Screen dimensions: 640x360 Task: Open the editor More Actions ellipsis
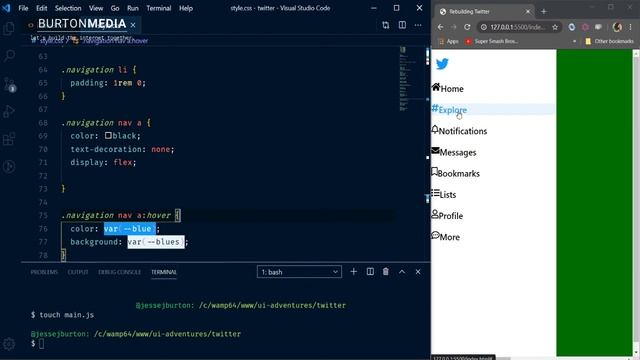click(x=418, y=25)
